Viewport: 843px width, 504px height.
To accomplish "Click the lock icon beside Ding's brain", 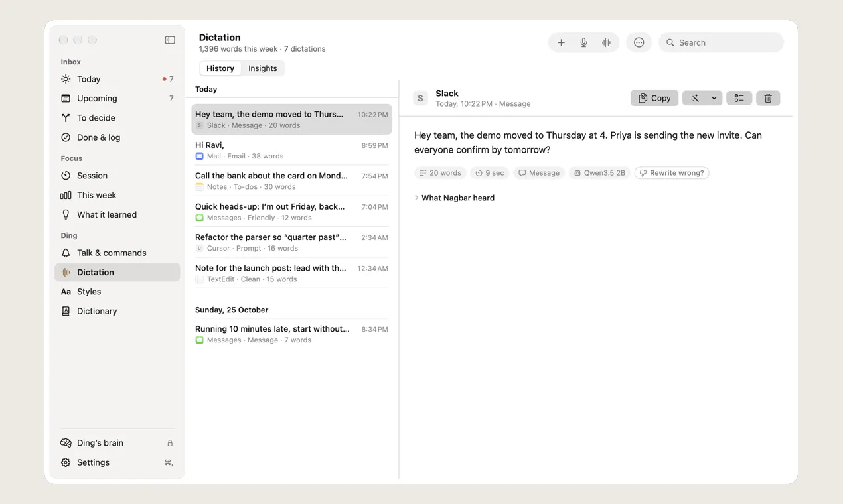I will coord(170,443).
